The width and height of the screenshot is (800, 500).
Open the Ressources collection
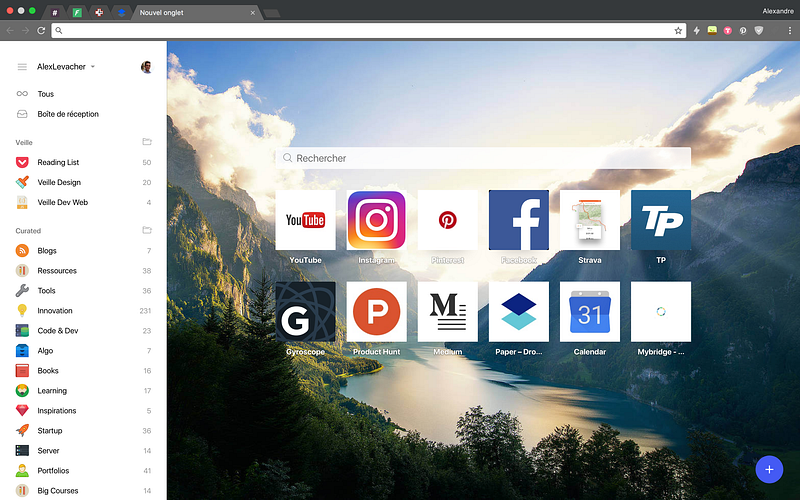coord(83,270)
